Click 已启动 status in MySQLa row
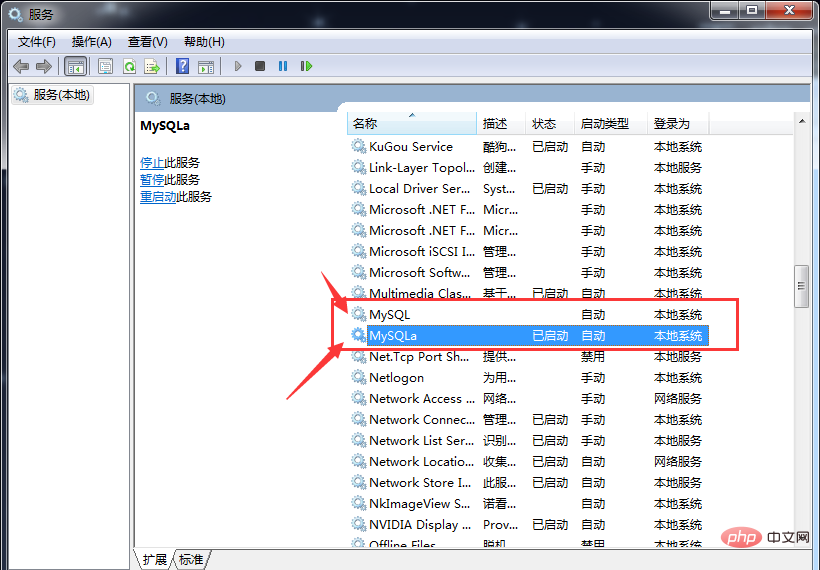This screenshot has width=820, height=570. (x=550, y=335)
